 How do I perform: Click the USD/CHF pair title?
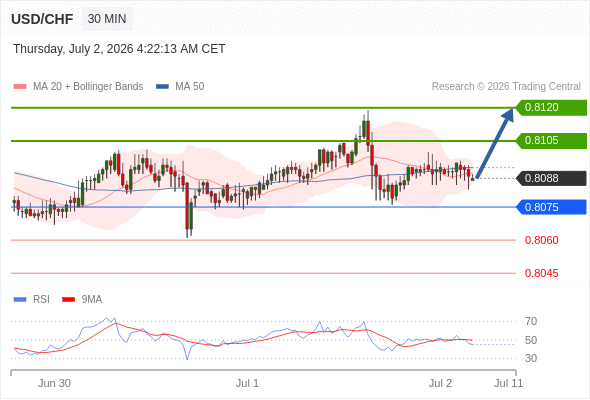pyautogui.click(x=42, y=19)
